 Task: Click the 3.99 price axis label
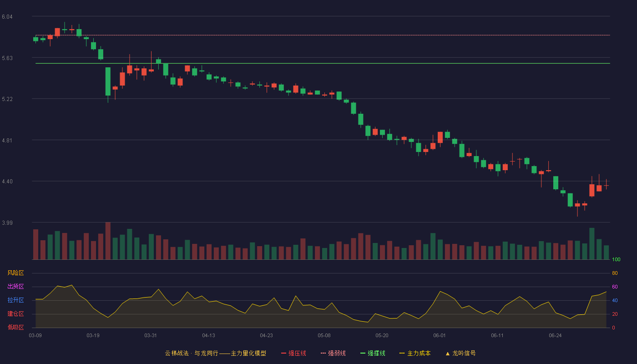point(7,223)
